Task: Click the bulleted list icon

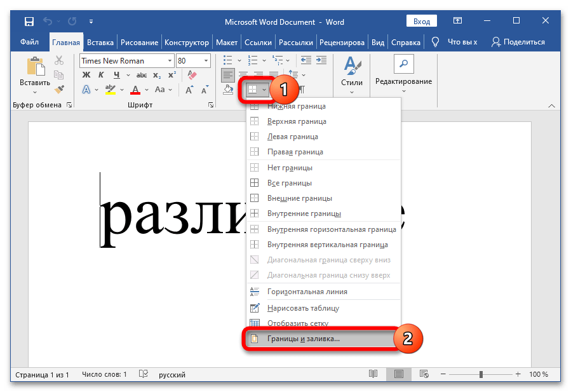Action: point(228,60)
